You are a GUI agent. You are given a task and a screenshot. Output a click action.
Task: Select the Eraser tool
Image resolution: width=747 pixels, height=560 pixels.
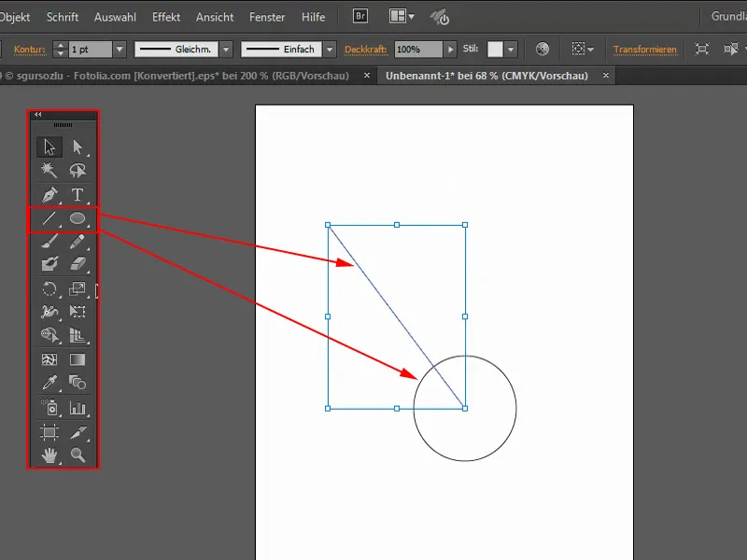[78, 263]
